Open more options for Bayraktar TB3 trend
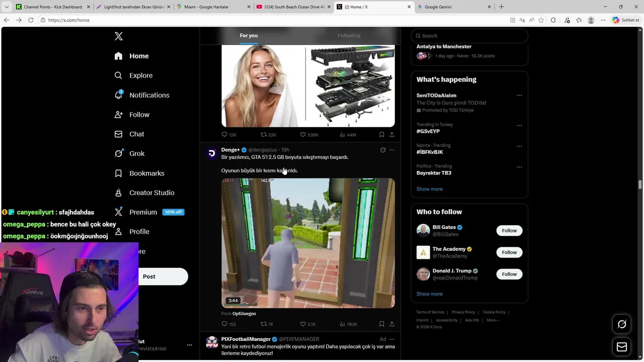Image resolution: width=644 pixels, height=362 pixels. tap(519, 167)
